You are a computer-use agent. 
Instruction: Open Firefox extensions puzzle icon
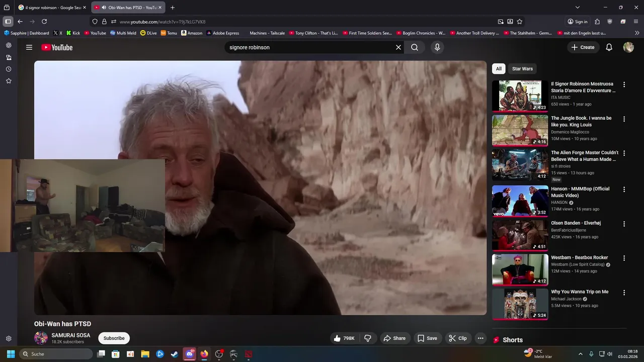[x=597, y=22]
